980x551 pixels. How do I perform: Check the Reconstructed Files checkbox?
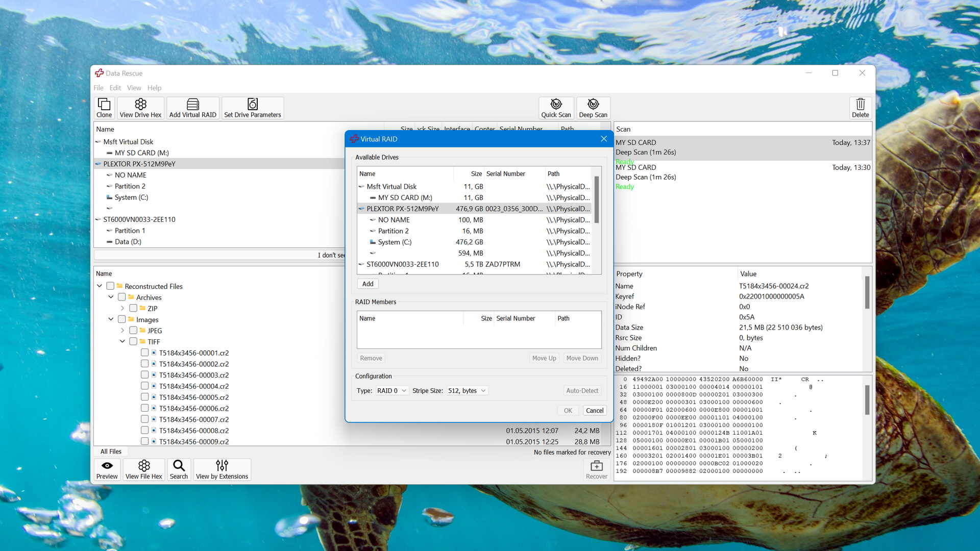point(110,286)
